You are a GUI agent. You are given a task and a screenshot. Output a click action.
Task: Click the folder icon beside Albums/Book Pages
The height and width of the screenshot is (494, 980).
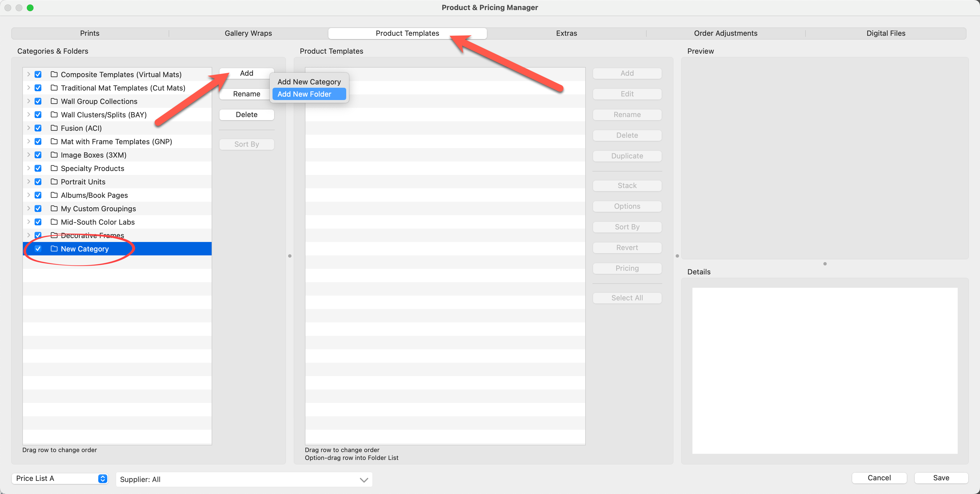point(54,195)
